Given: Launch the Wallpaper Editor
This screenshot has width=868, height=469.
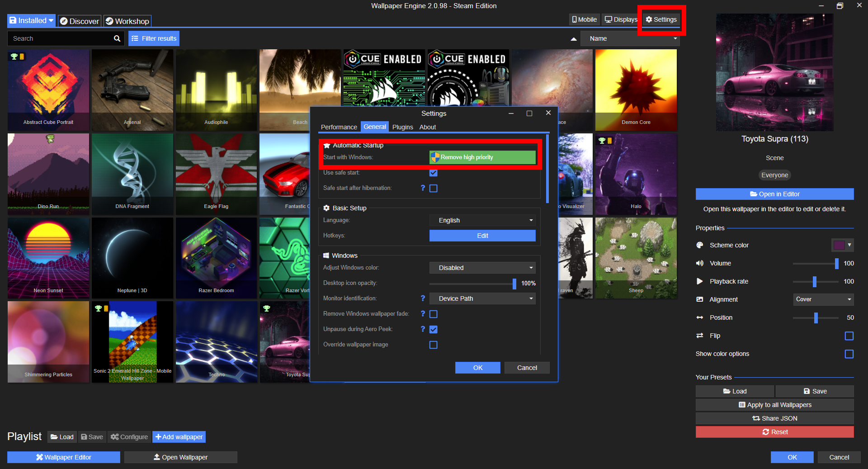Looking at the screenshot, I should (x=64, y=457).
